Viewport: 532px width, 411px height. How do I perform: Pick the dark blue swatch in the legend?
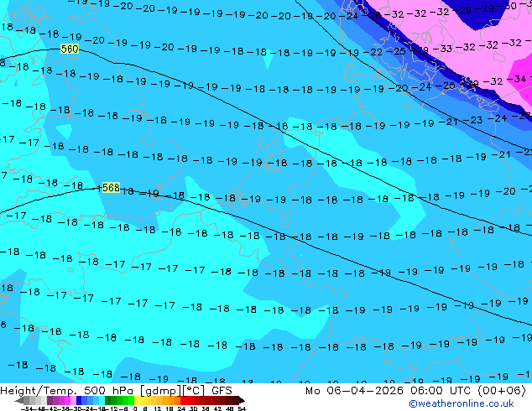click(x=79, y=401)
